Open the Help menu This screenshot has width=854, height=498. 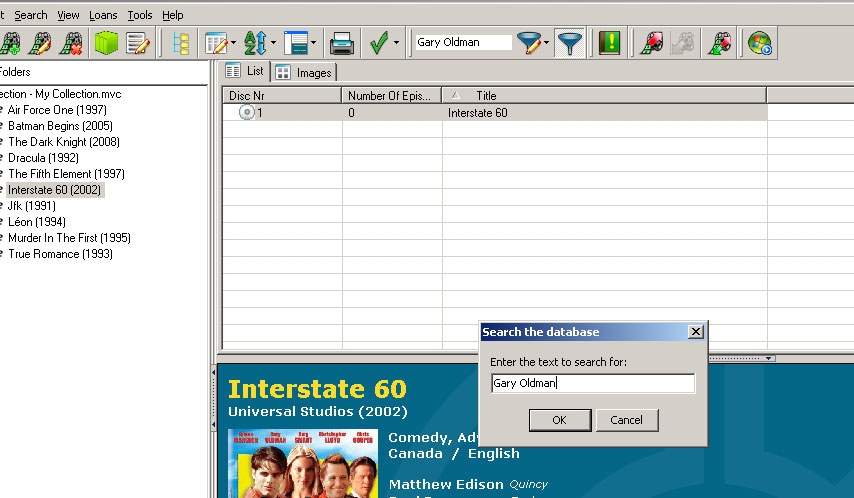[173, 15]
